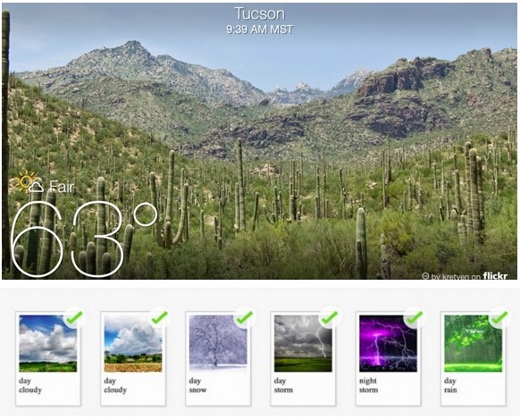
Task: Select the day snow tree thumbnail
Action: coord(218,343)
